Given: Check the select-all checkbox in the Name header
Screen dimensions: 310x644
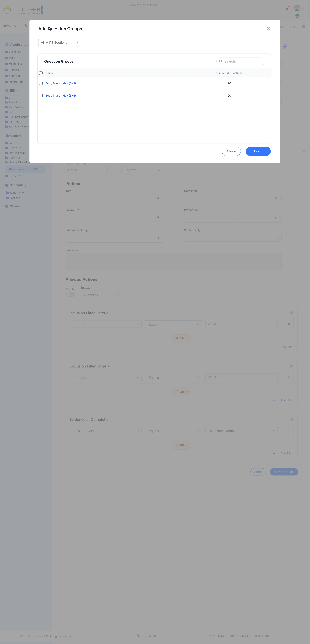Looking at the screenshot, I should tap(41, 73).
